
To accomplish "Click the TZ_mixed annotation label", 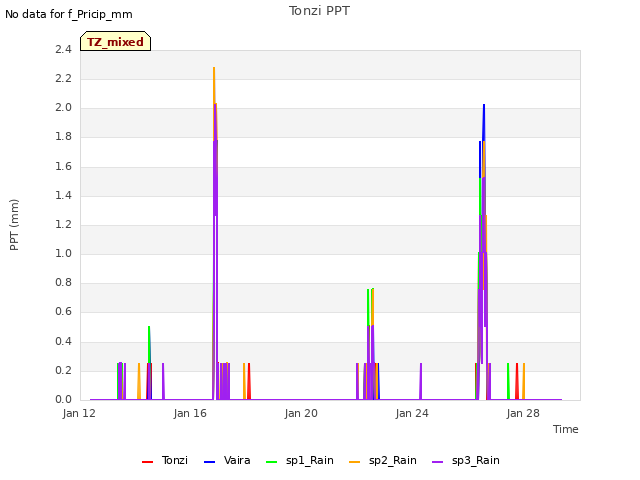I will pos(116,42).
